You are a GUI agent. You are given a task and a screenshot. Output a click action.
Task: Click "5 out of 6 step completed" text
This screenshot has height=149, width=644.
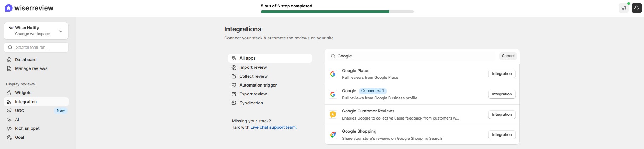point(286,6)
